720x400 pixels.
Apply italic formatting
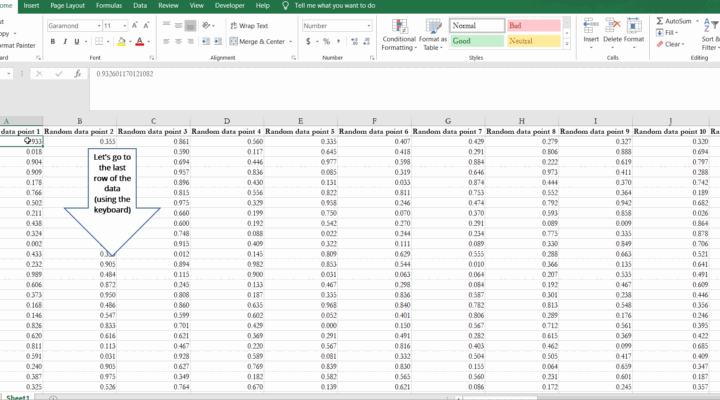(x=65, y=42)
